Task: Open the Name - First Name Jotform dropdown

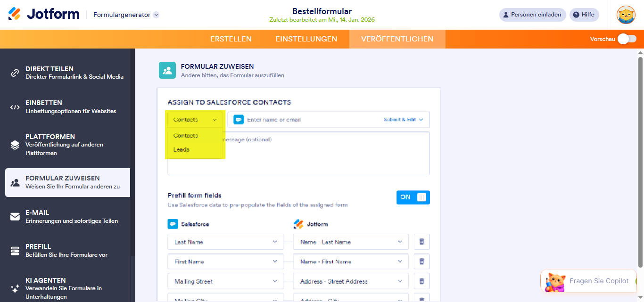Action: [x=351, y=261]
